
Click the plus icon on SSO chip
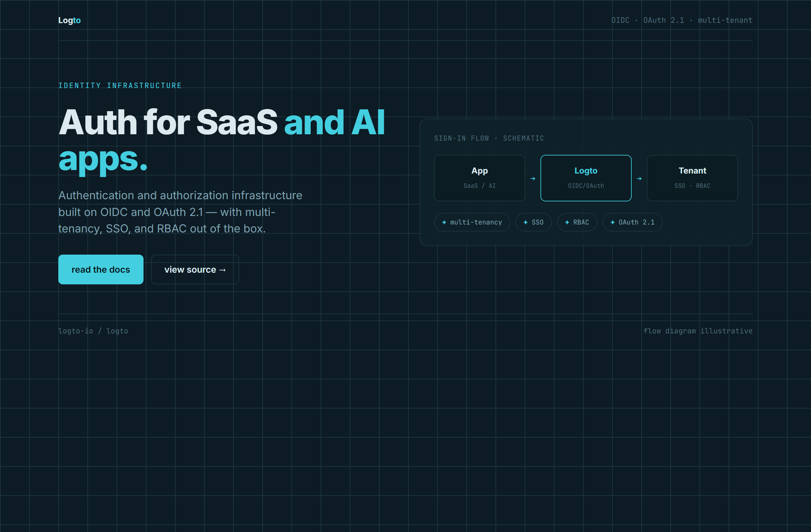[526, 222]
